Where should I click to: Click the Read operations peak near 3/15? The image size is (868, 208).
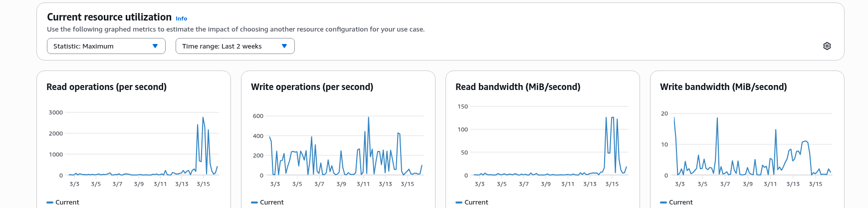(203, 117)
